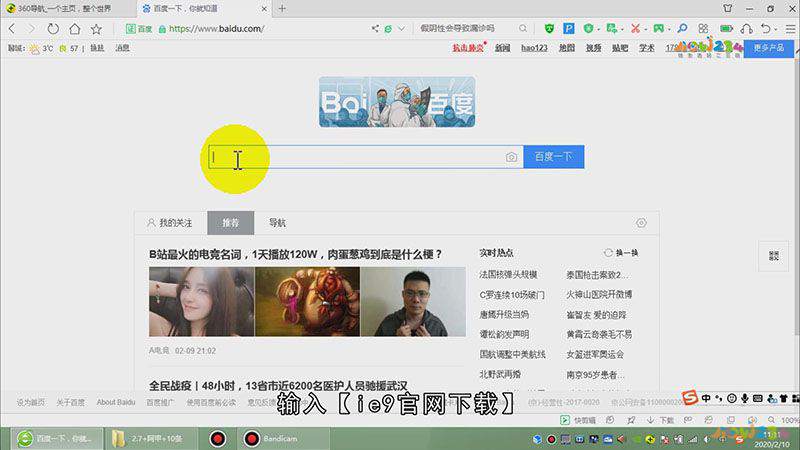Image resolution: width=800 pixels, height=450 pixels.
Task: Reload the page with the refresh icon
Action: click(53, 29)
